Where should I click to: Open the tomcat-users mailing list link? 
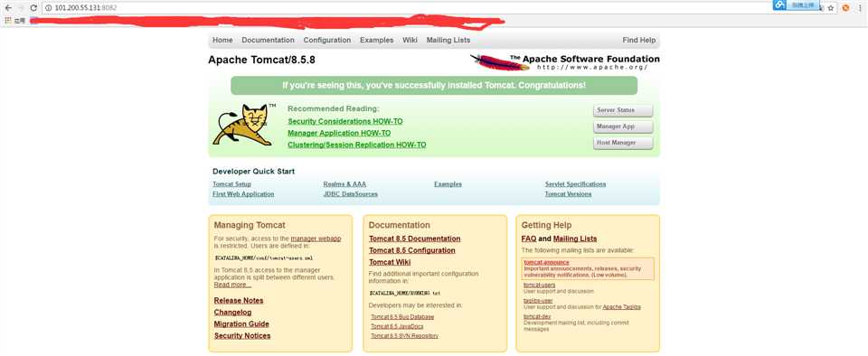pyautogui.click(x=539, y=285)
